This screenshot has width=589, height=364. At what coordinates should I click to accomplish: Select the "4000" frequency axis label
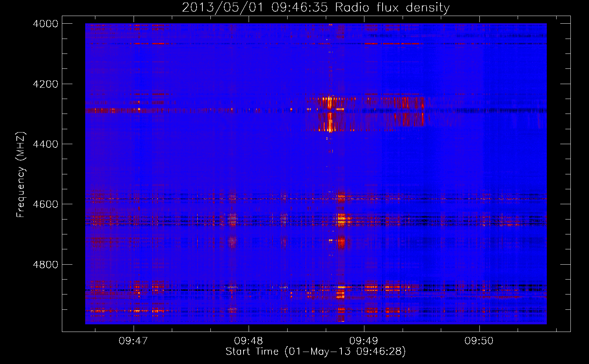pos(46,24)
